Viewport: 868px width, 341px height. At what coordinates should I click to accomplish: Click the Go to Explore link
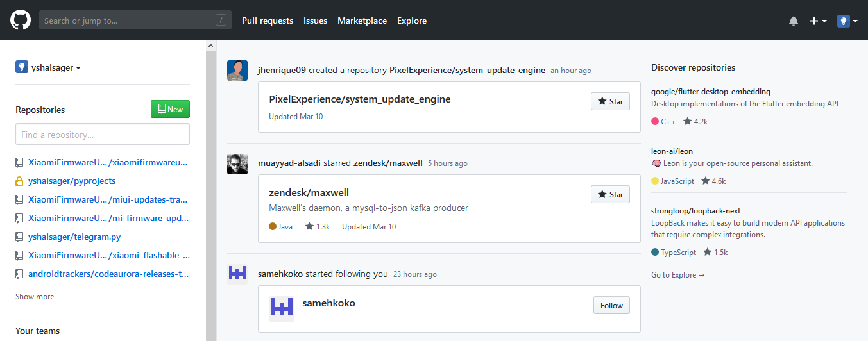click(x=678, y=274)
